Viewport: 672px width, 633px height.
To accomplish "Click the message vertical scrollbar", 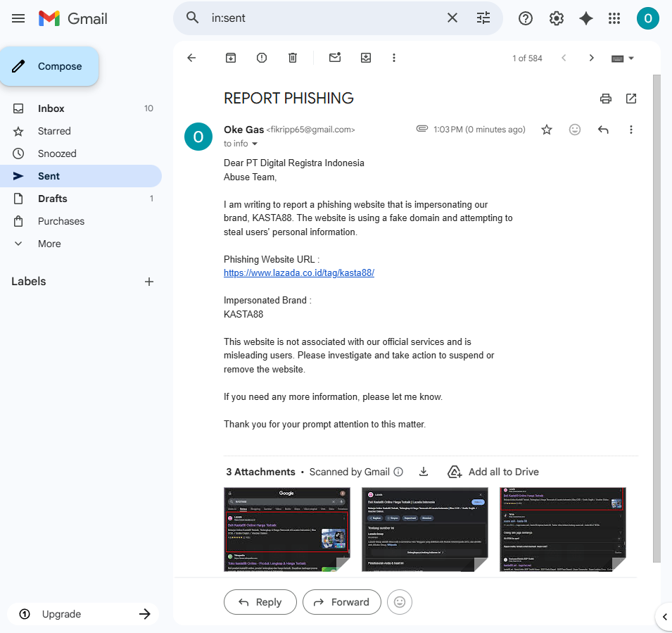I will (657, 318).
